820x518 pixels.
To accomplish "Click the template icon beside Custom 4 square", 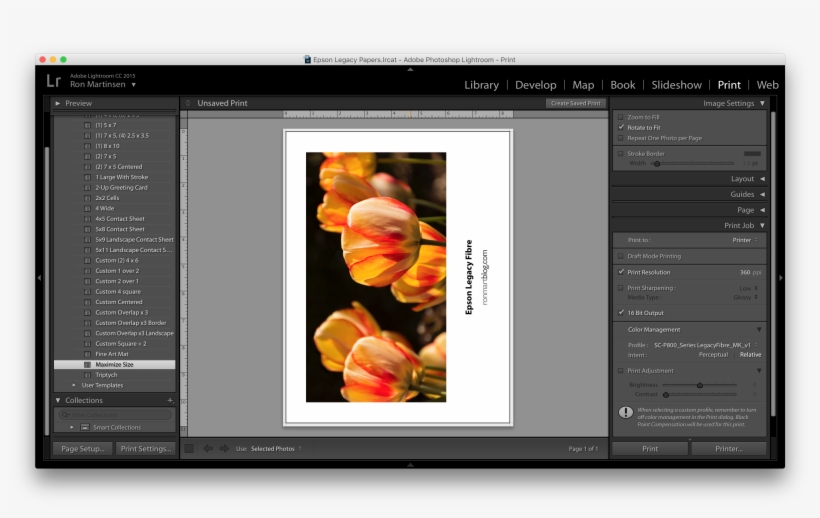I will click(87, 292).
